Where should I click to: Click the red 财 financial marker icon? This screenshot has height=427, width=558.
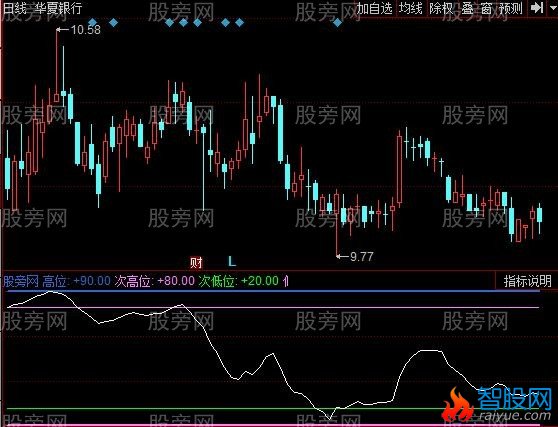(196, 263)
